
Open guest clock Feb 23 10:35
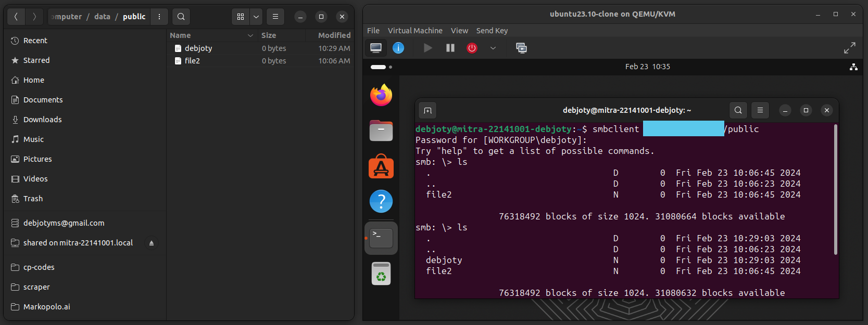pos(648,67)
